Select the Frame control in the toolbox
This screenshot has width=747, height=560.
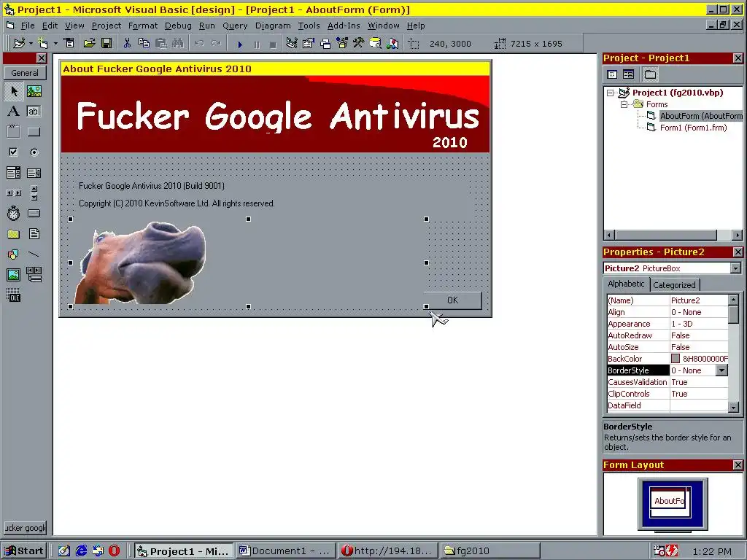[x=14, y=132]
